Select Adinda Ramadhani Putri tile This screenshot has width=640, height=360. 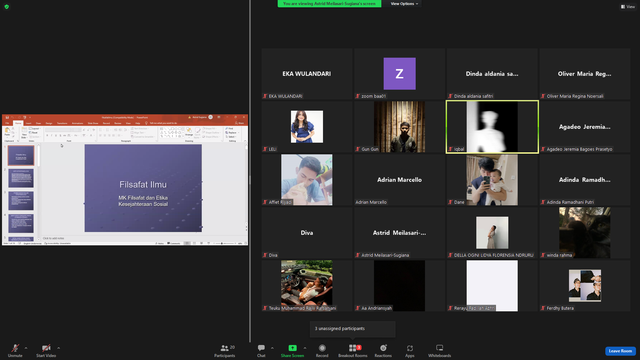(585, 180)
